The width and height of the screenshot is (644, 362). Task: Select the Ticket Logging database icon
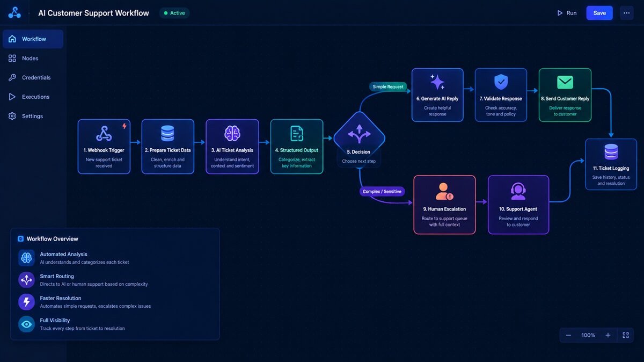click(x=611, y=152)
